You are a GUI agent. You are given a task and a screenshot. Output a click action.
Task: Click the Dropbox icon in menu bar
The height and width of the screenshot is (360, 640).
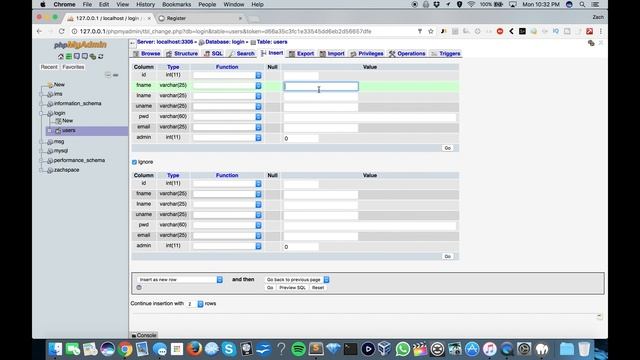pyautogui.click(x=436, y=4)
